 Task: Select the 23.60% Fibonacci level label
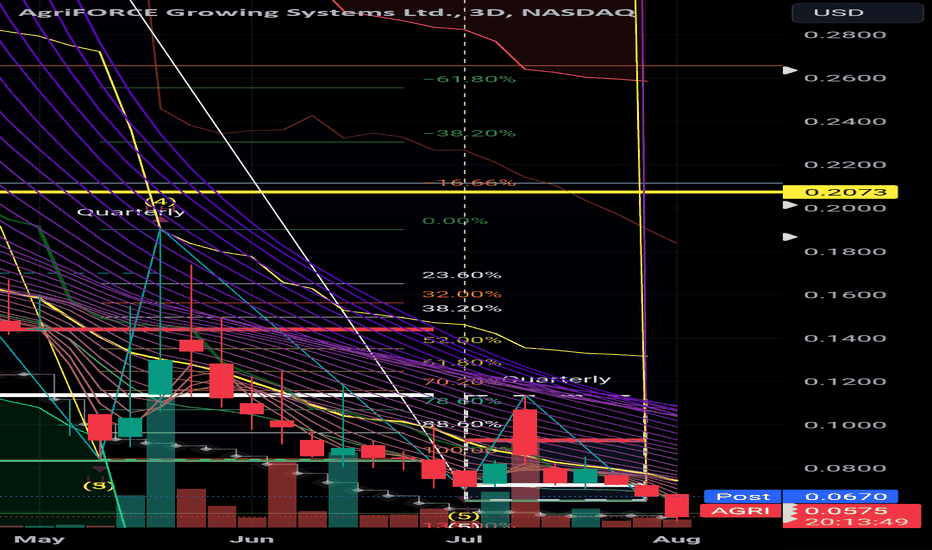point(462,275)
